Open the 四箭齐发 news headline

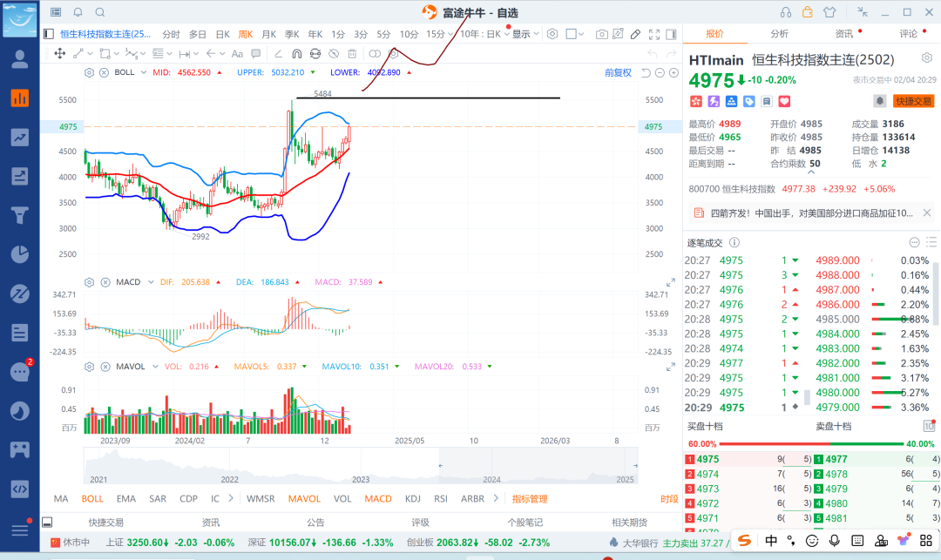[812, 213]
